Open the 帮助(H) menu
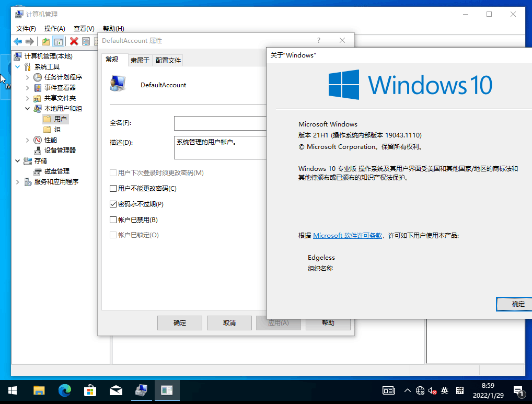The image size is (532, 404). point(113,29)
